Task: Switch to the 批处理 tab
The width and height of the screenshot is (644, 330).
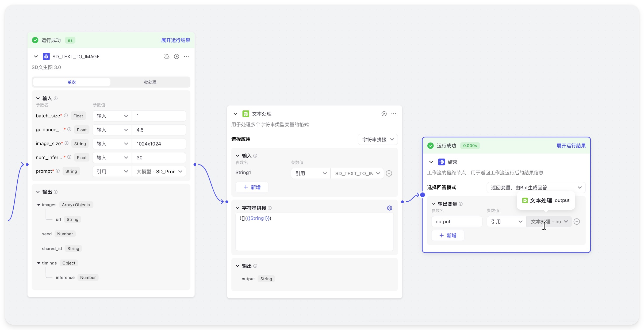Action: [x=150, y=82]
